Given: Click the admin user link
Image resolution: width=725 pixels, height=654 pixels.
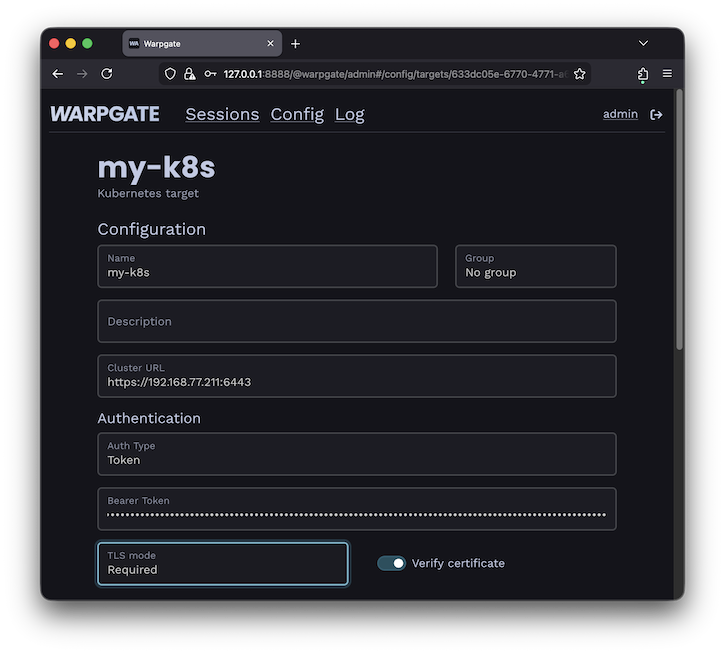Looking at the screenshot, I should tap(620, 114).
